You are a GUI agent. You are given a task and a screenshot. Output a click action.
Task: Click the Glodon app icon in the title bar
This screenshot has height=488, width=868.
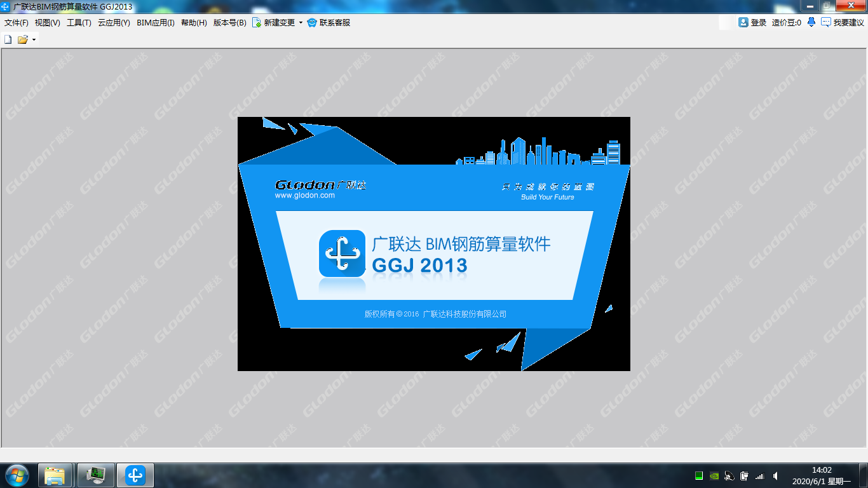pyautogui.click(x=6, y=6)
